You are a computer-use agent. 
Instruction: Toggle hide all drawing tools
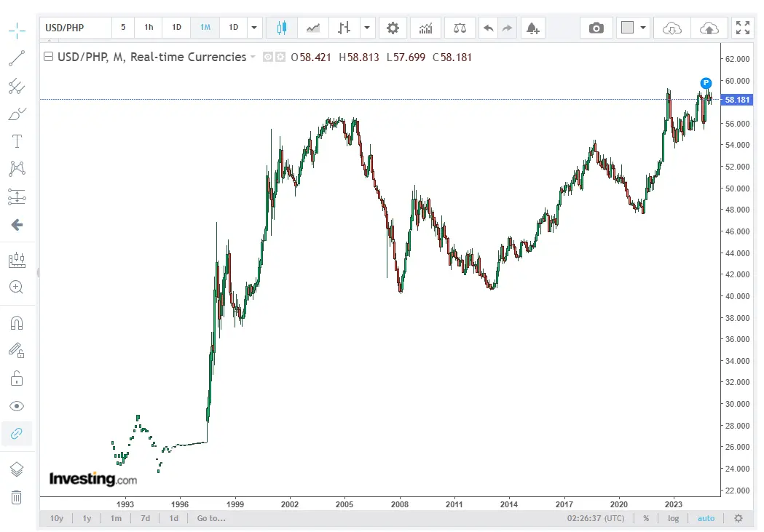point(17,406)
